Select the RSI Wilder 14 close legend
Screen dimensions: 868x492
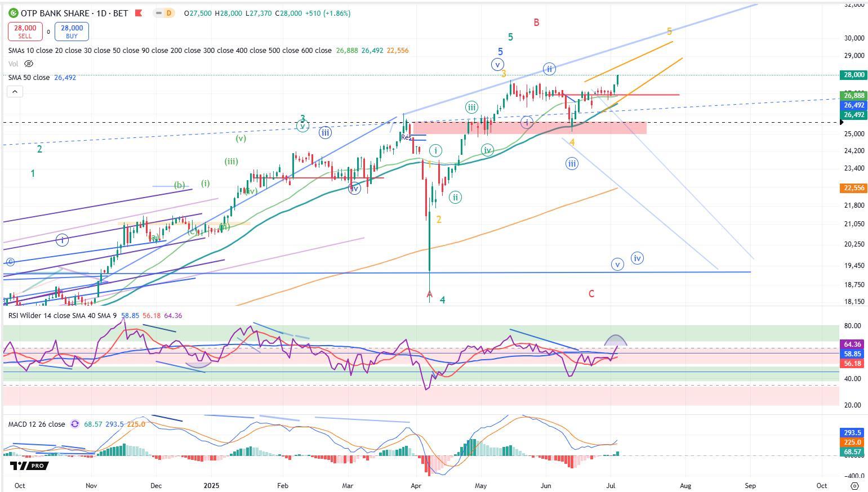pyautogui.click(x=62, y=316)
